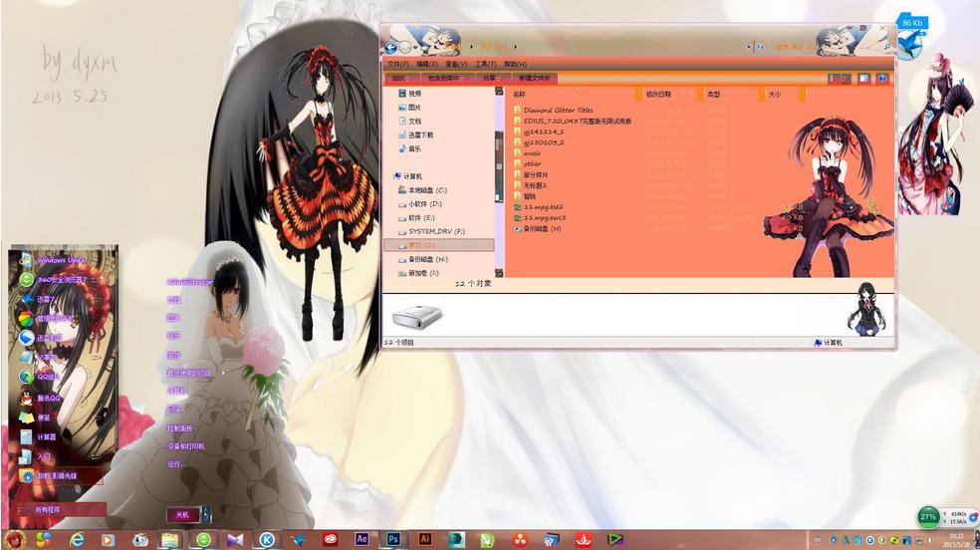Screen dimensions: 980x550
Task: Open the 工具(T) menu
Action: pyautogui.click(x=486, y=64)
